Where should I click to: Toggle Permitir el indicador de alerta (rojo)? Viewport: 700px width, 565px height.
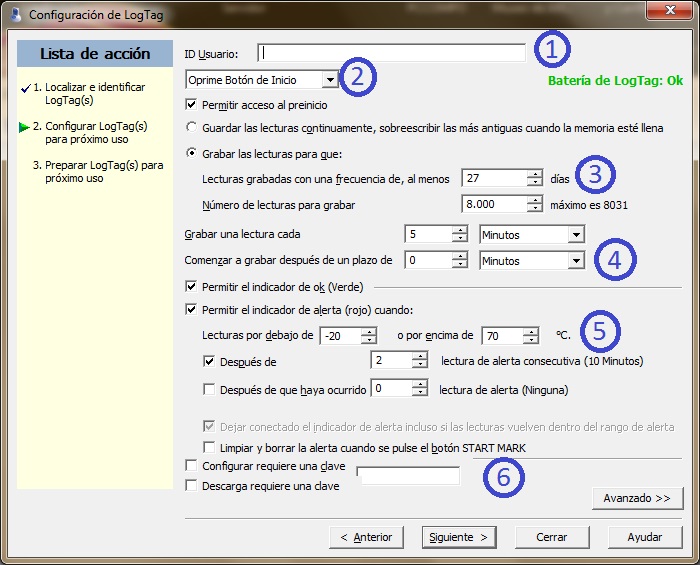click(191, 309)
